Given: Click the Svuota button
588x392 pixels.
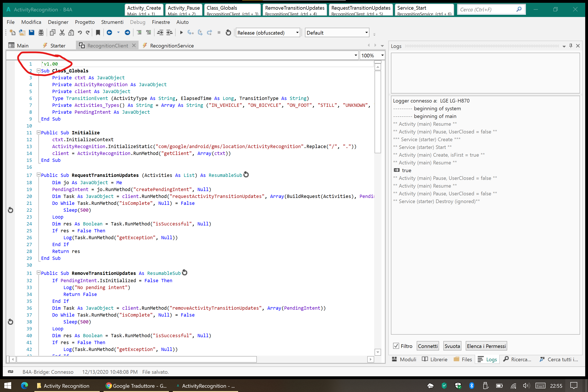Looking at the screenshot, I should tap(452, 346).
